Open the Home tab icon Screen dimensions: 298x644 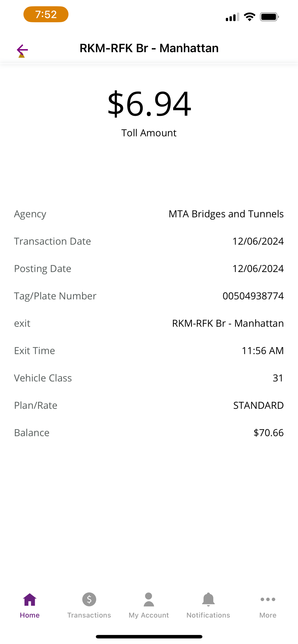pyautogui.click(x=30, y=599)
